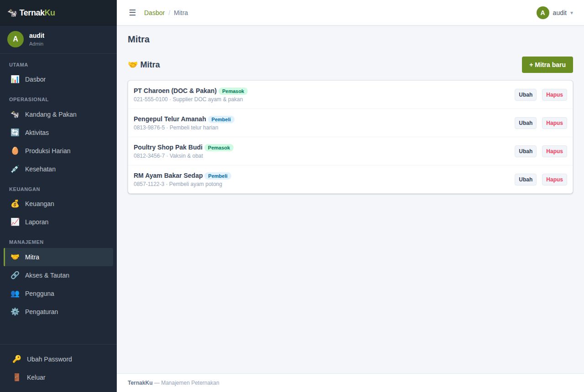Select the Aktivitas refresh icon
This screenshot has height=392, width=584.
(15, 133)
